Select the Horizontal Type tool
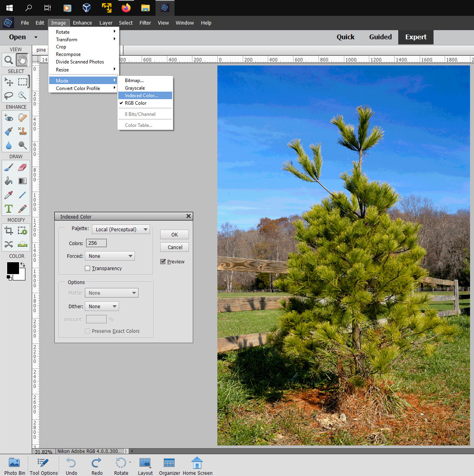The image size is (474, 476). [9, 209]
